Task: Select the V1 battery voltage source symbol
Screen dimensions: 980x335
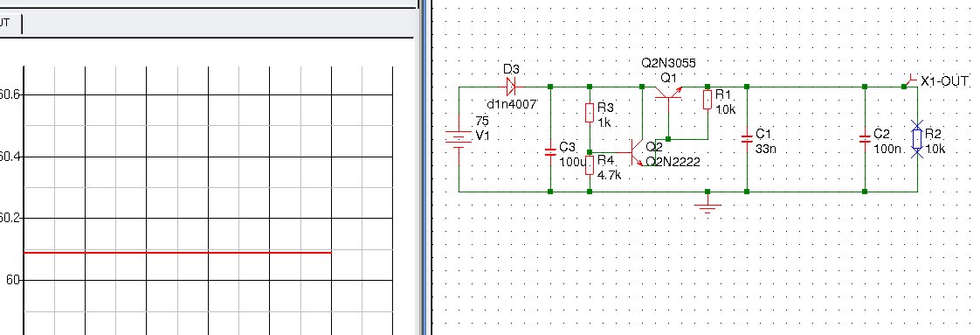Action: 459,139
